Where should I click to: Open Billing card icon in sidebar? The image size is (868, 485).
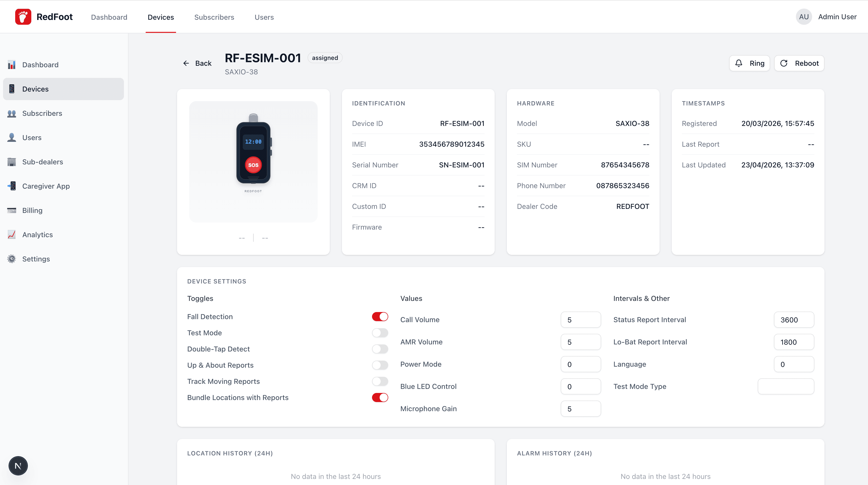11,210
